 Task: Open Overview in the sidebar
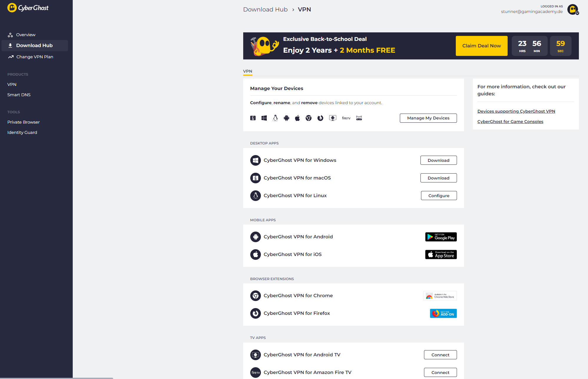point(26,35)
